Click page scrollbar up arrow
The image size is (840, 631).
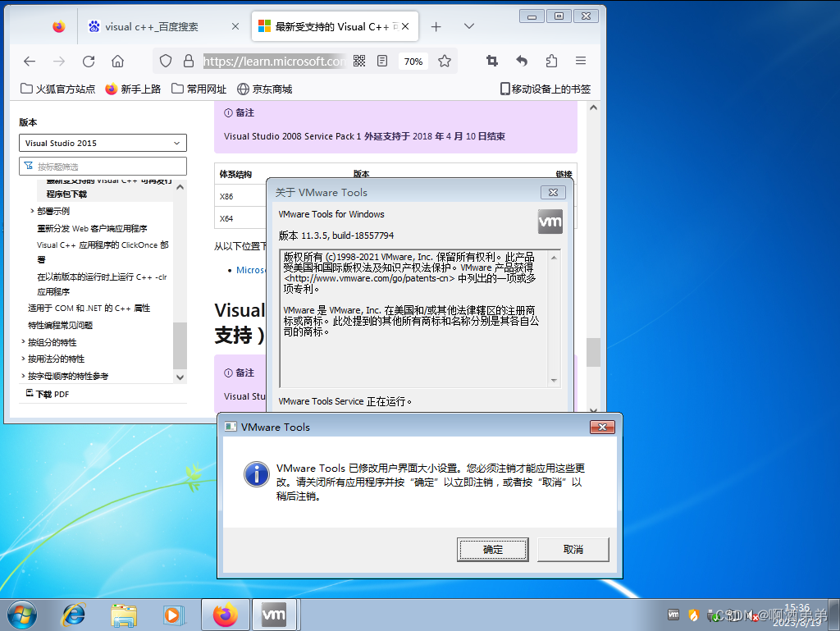[593, 107]
